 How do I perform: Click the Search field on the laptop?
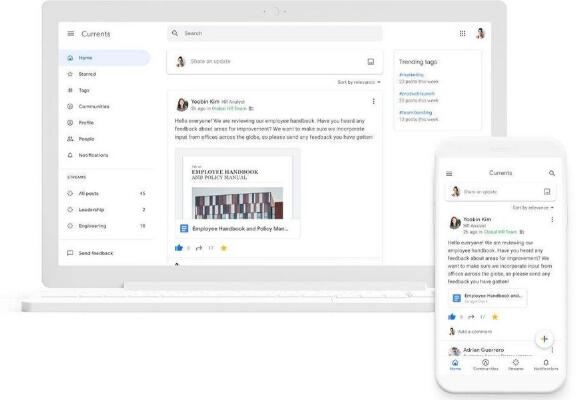[x=275, y=33]
